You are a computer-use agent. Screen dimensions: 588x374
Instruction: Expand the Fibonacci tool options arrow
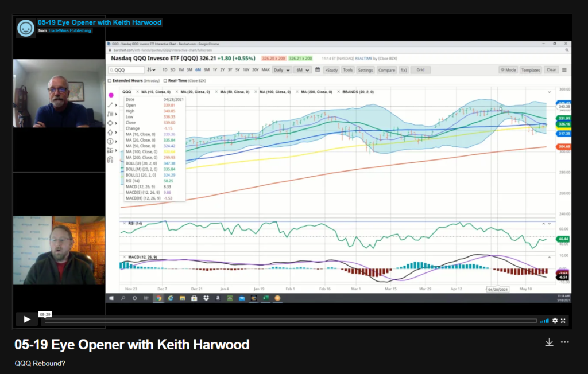click(x=116, y=114)
